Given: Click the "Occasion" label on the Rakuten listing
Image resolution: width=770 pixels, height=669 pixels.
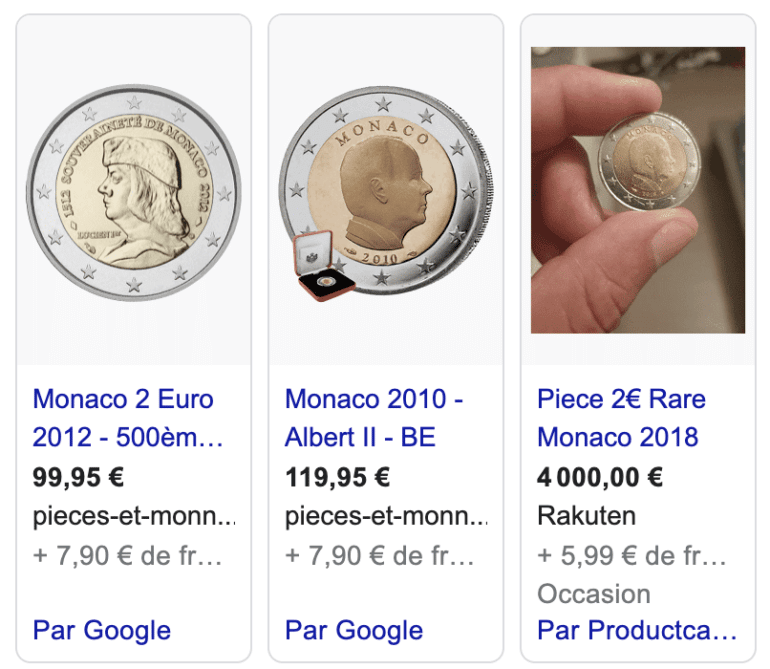Looking at the screenshot, I should click(x=594, y=594).
